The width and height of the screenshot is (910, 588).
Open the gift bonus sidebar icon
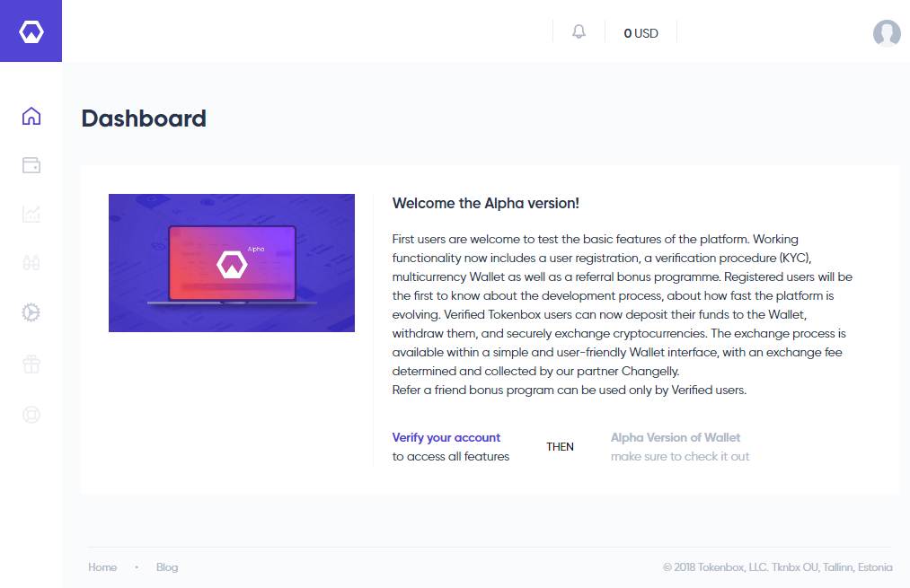pos(31,364)
